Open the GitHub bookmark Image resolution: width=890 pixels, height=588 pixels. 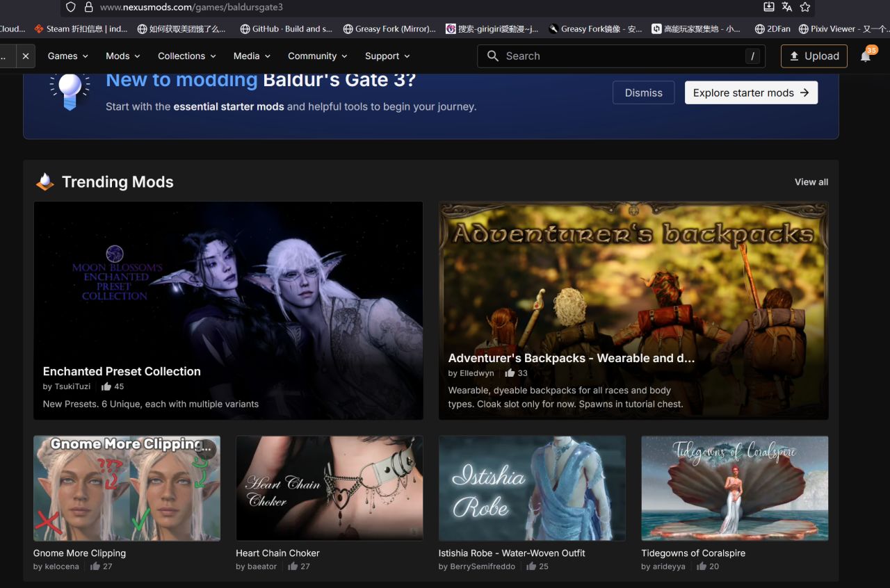pos(286,28)
